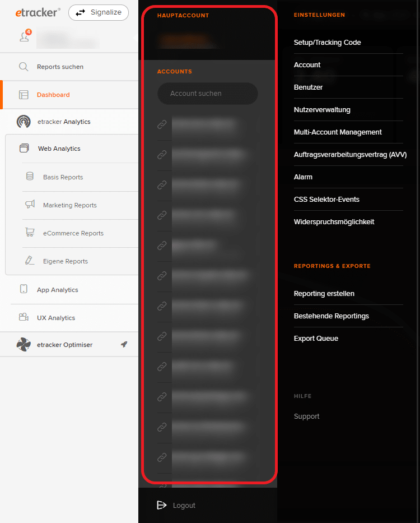Click the App Analytics phone icon
The image size is (420, 523).
click(x=24, y=289)
